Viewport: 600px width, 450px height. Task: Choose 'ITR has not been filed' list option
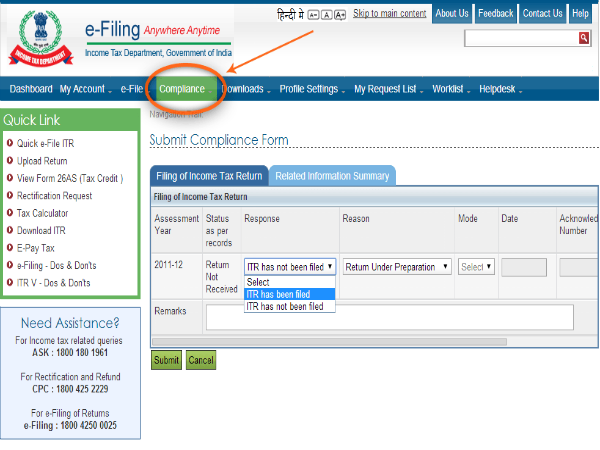(x=285, y=306)
